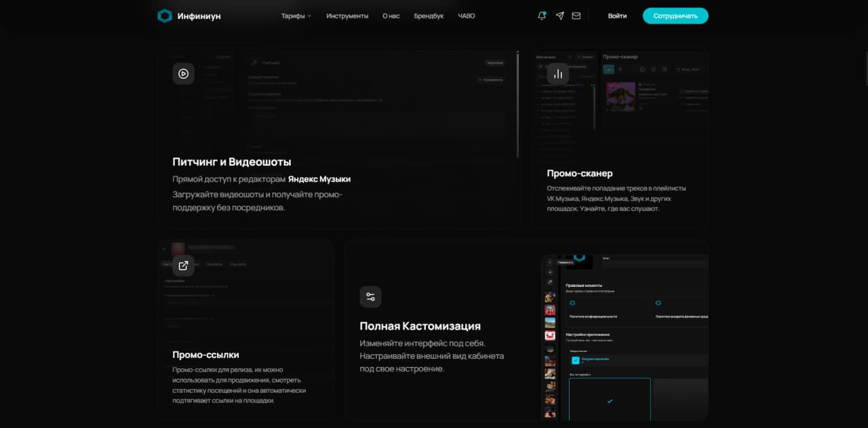This screenshot has height=428, width=868.
Task: Open the ЧАВО section
Action: pyautogui.click(x=467, y=16)
